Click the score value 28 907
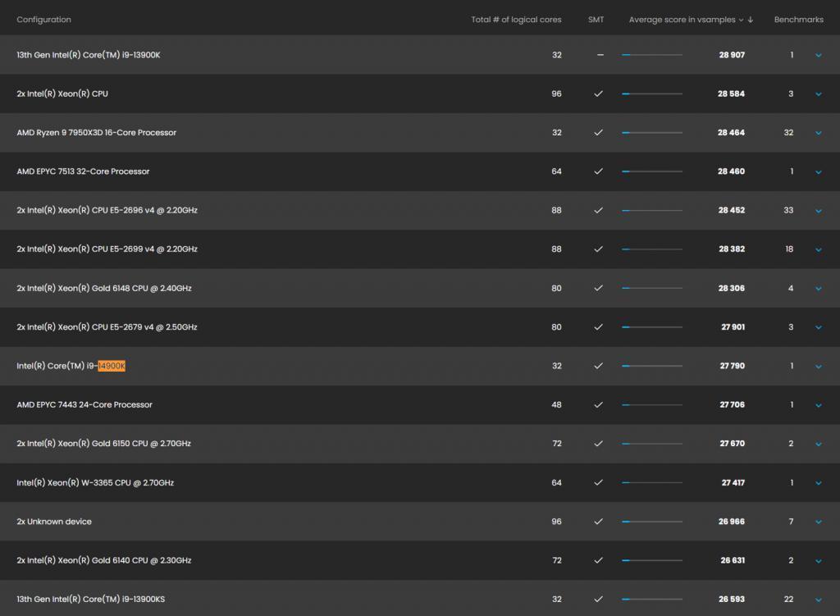 point(732,55)
